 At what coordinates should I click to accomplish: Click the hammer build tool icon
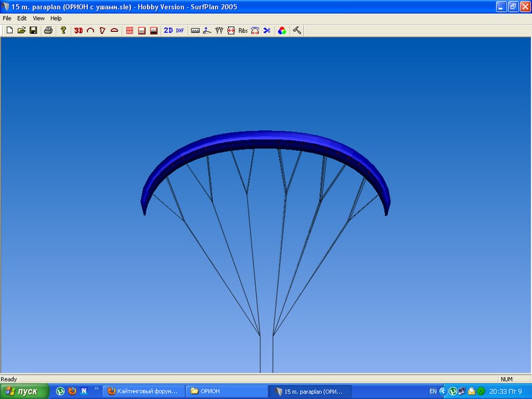pos(297,31)
